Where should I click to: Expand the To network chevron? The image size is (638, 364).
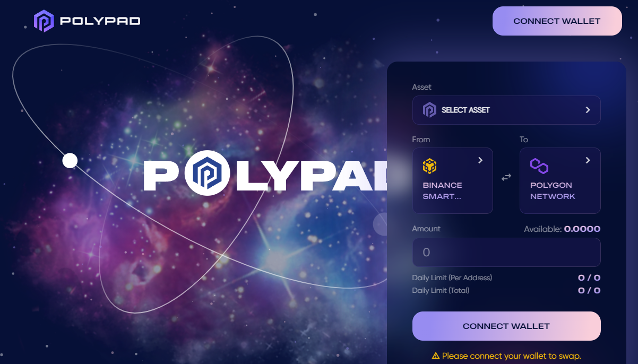[x=588, y=160]
